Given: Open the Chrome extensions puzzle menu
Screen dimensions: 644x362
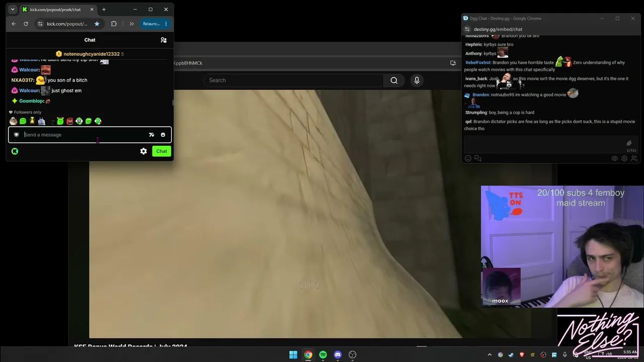Looking at the screenshot, I should point(114,24).
